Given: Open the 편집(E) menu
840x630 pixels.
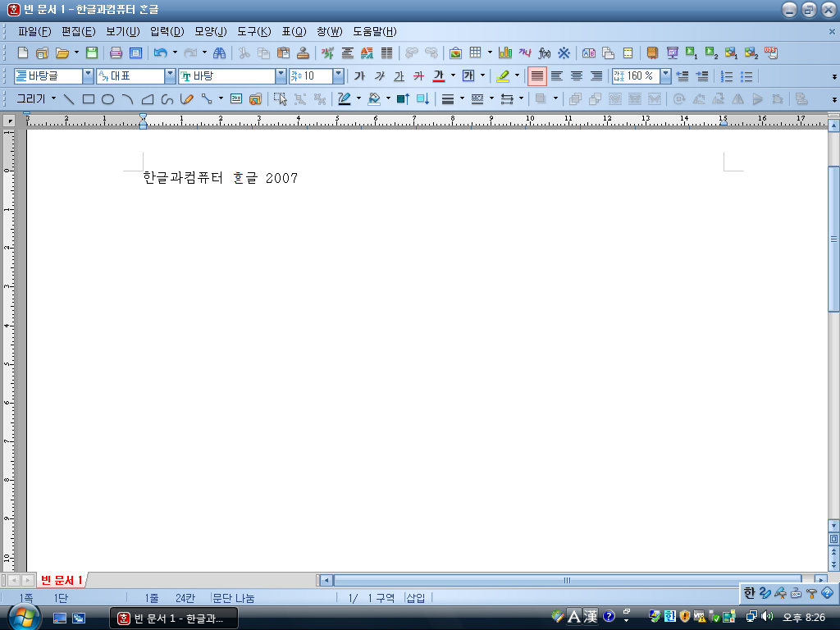Looking at the screenshot, I should [78, 32].
